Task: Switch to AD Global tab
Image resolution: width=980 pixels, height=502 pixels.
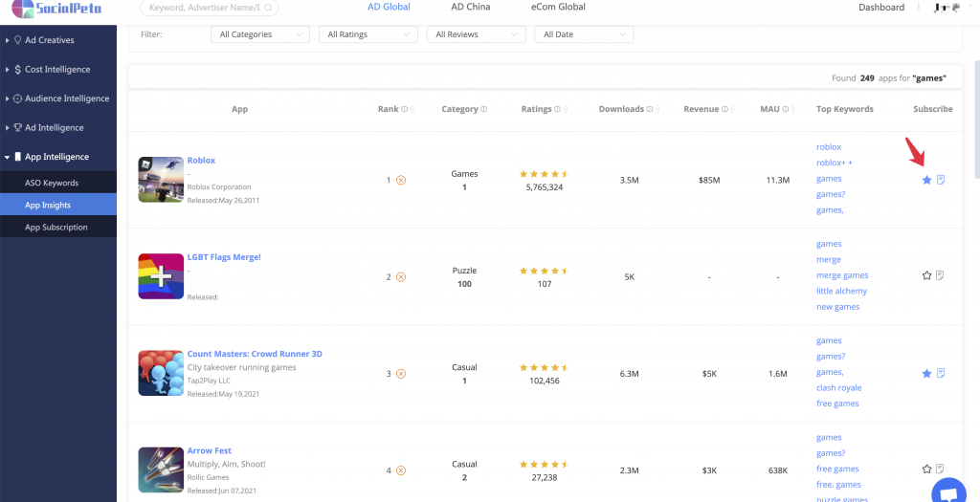Action: 389,8
